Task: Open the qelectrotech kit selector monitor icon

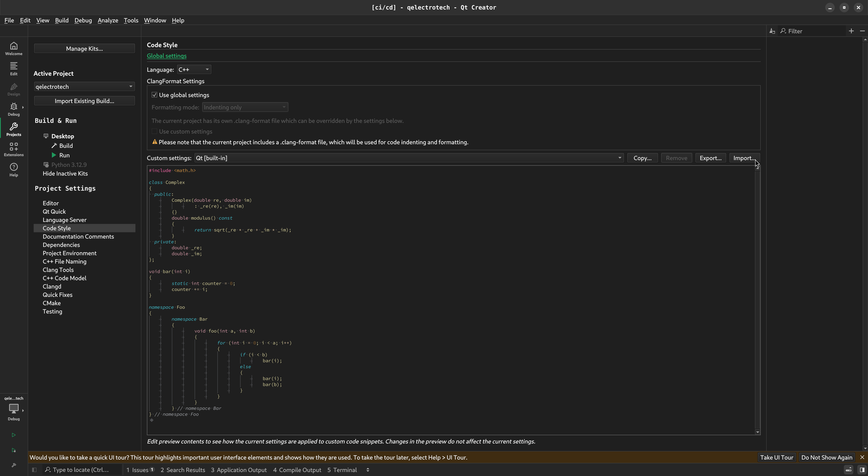Action: pyautogui.click(x=13, y=409)
